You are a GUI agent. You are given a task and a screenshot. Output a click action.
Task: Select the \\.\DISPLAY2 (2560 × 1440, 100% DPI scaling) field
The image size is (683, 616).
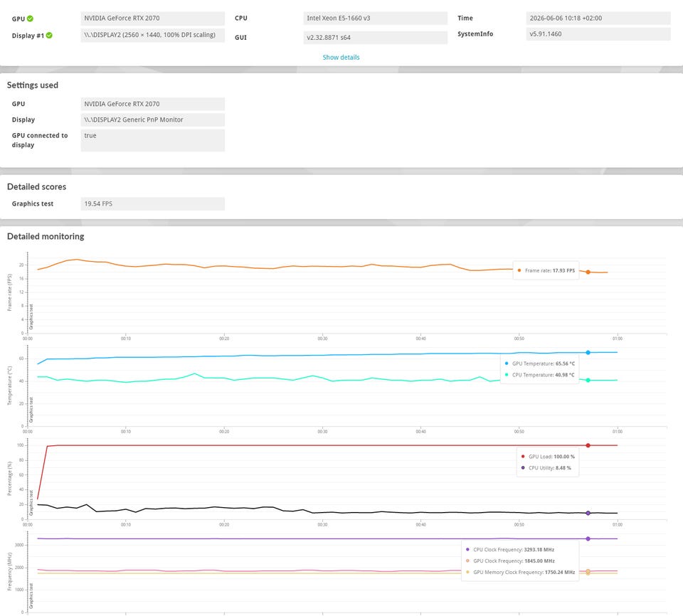152,35
